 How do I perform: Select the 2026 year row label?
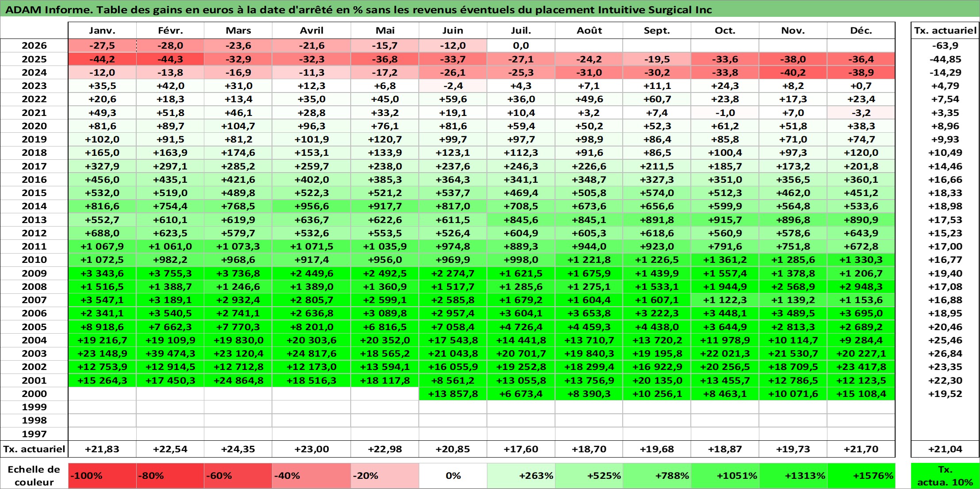pyautogui.click(x=34, y=46)
